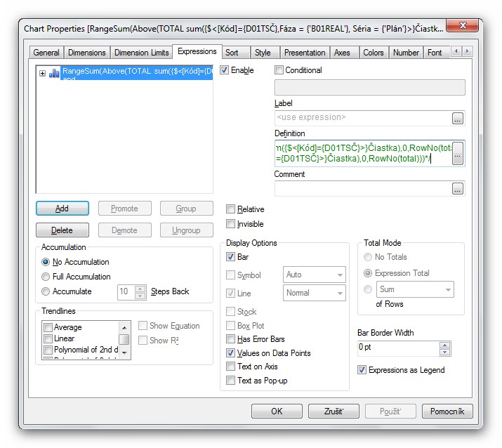Click into the Comment input field

click(x=363, y=189)
